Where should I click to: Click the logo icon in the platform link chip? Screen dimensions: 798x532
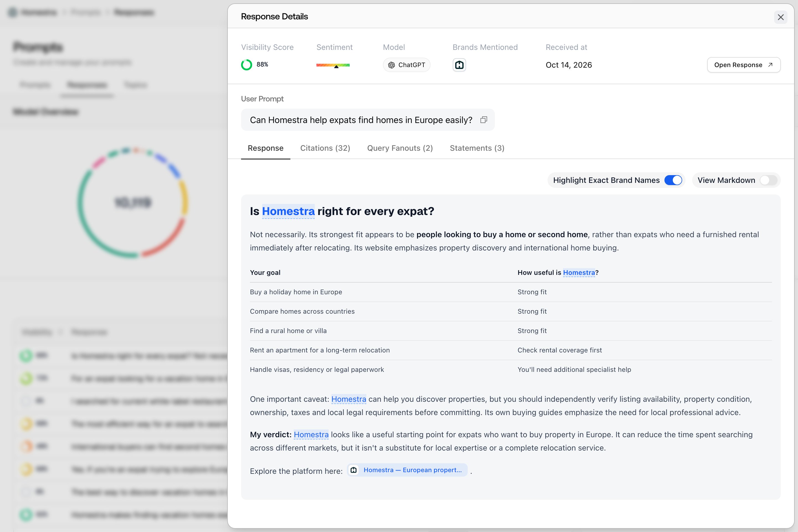click(x=354, y=470)
